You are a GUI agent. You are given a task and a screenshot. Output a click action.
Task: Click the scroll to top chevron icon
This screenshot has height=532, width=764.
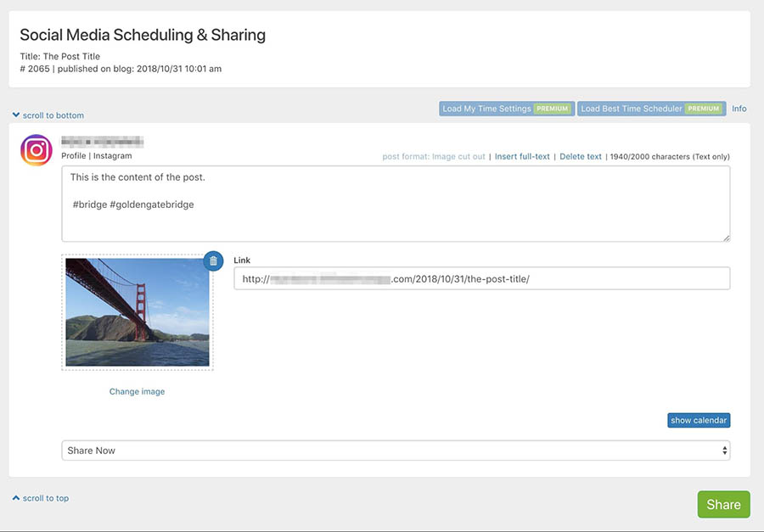point(16,498)
